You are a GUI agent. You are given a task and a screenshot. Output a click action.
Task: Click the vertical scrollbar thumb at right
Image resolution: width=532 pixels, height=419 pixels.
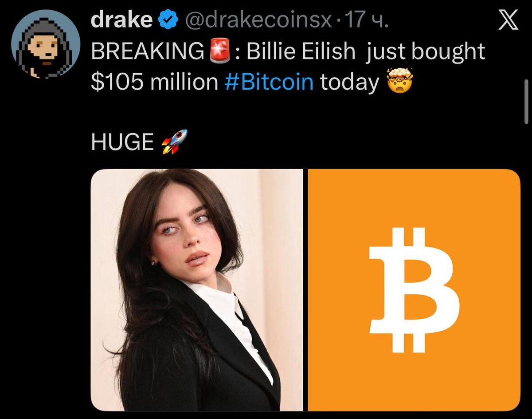coord(526,101)
